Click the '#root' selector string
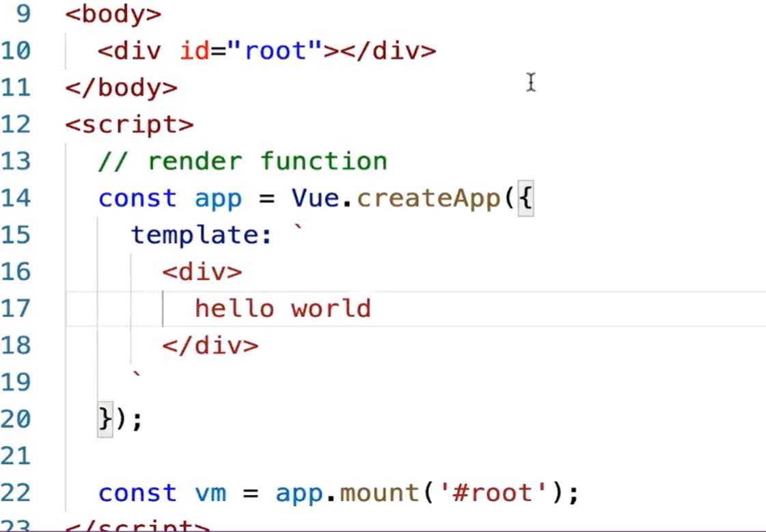The width and height of the screenshot is (766, 532). (493, 492)
